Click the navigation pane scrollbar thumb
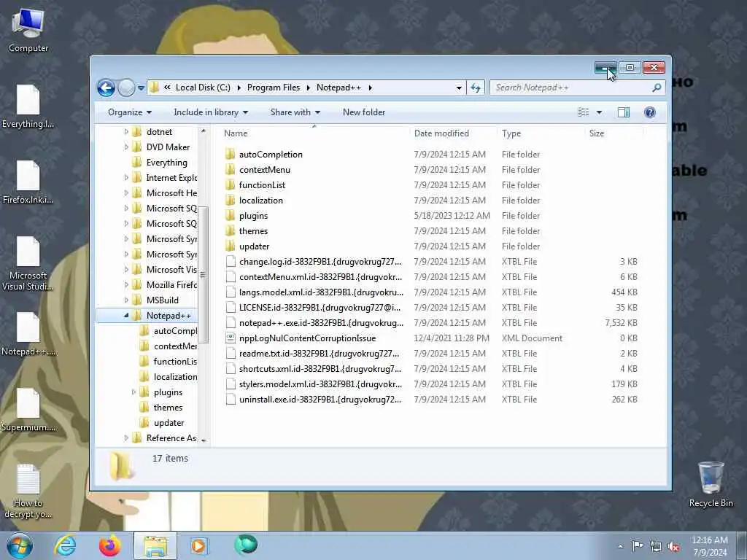The image size is (747, 560). pos(203,275)
